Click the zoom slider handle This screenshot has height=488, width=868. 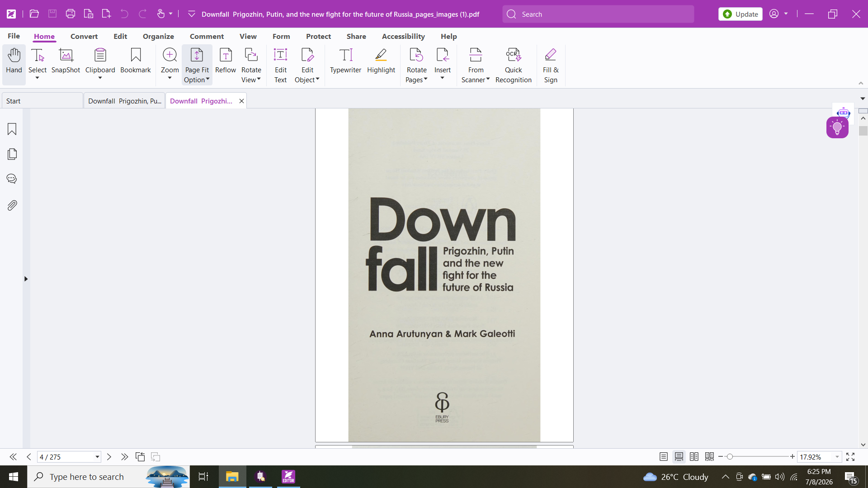(x=730, y=457)
